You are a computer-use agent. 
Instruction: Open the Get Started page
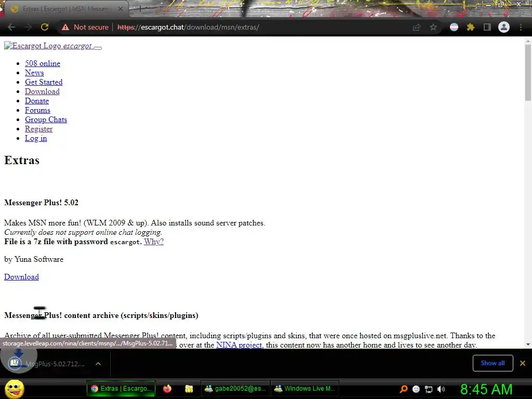pos(44,82)
